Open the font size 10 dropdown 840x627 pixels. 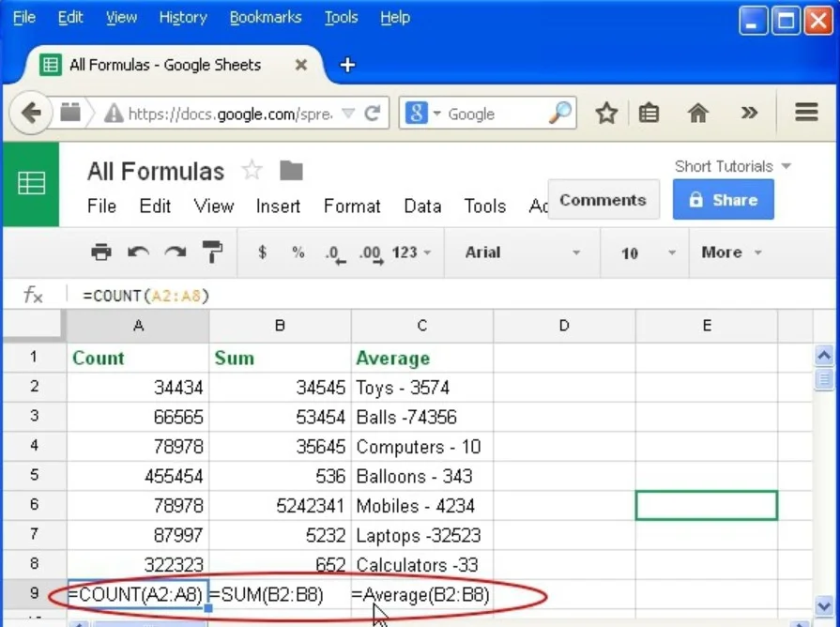coord(645,252)
